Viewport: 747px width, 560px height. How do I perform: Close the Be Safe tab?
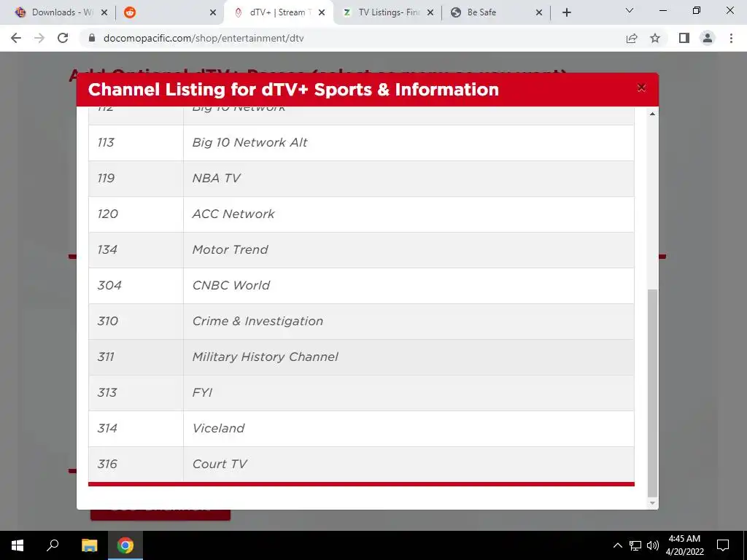click(x=539, y=13)
